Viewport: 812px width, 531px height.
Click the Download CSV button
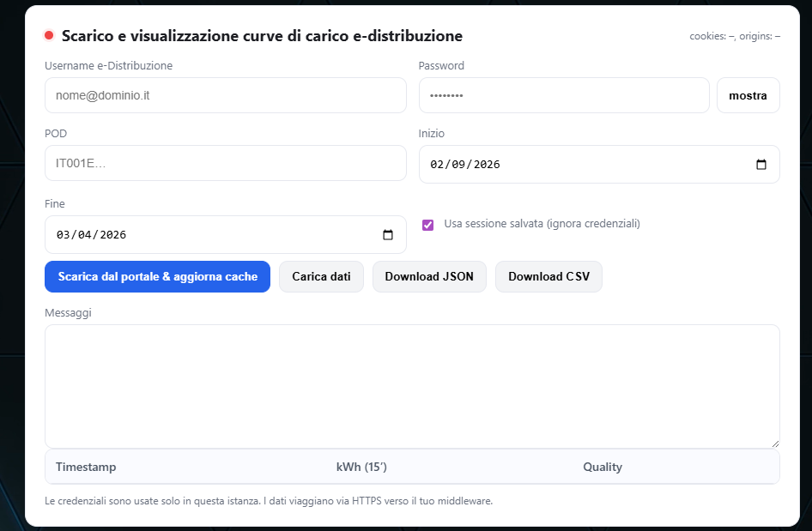click(548, 277)
